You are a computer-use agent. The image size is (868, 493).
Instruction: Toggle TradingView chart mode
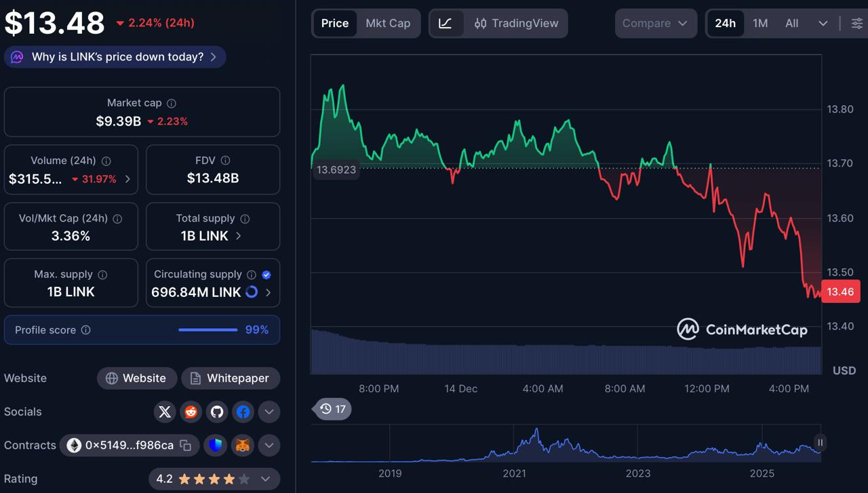coord(517,23)
